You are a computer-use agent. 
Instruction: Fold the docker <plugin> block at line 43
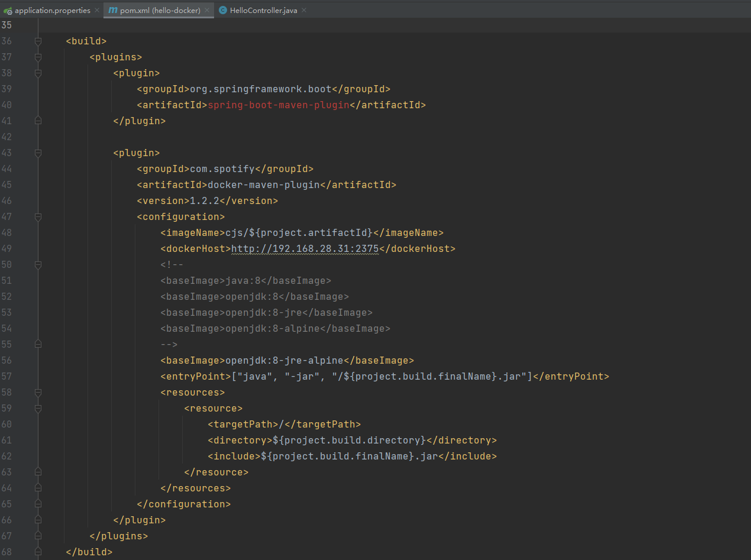click(38, 153)
